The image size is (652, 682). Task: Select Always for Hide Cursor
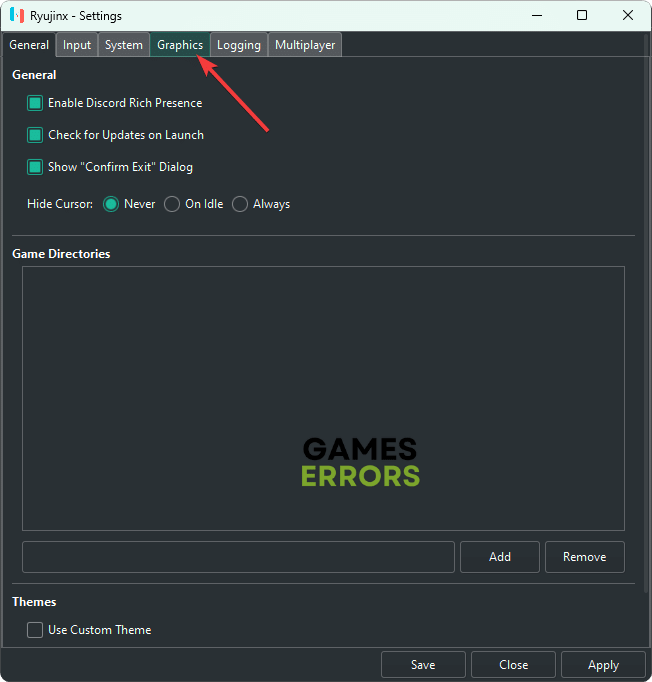click(240, 204)
